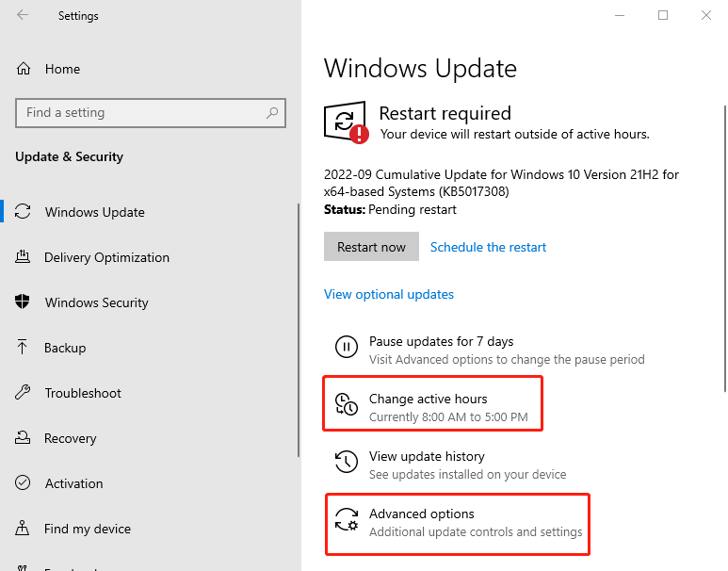Click the sidebar vertical scrollbar

(x=299, y=330)
